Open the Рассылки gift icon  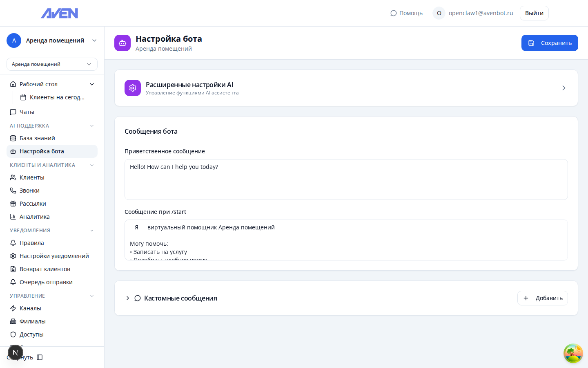13,203
